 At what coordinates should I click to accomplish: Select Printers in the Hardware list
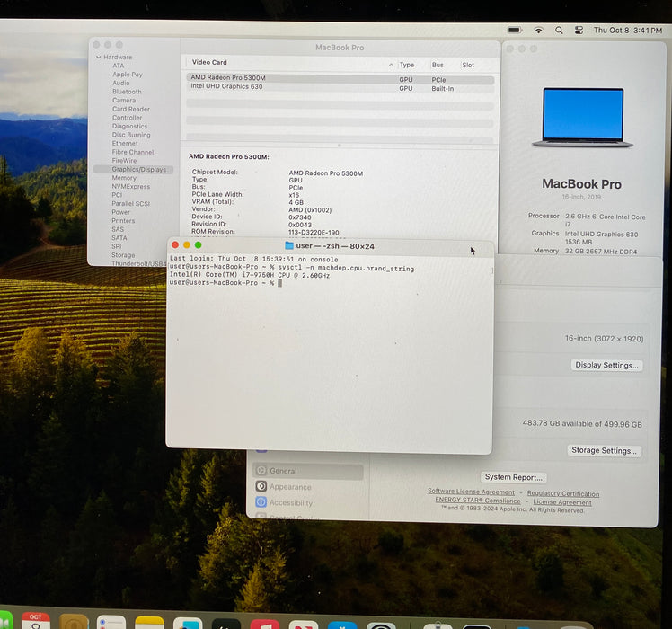(x=123, y=221)
